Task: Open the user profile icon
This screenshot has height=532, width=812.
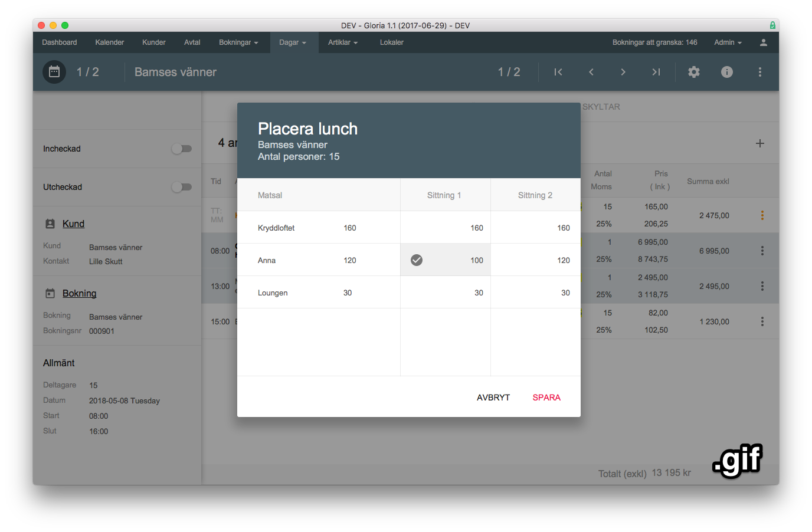Action: click(x=763, y=42)
